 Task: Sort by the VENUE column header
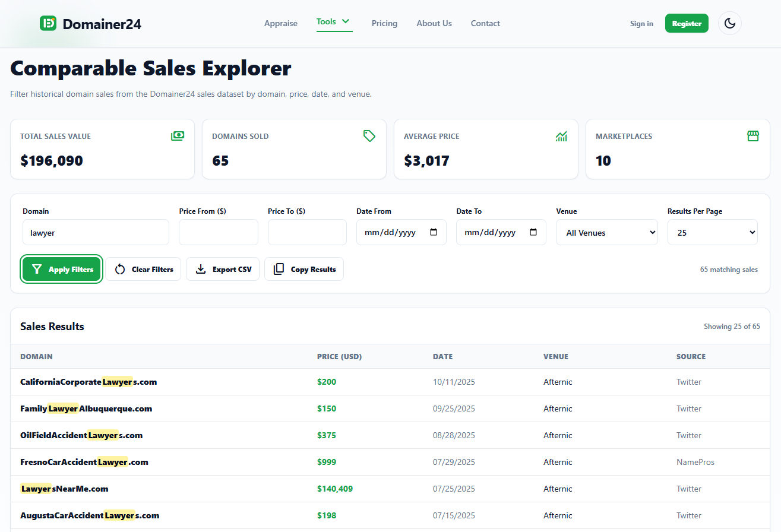coord(556,357)
